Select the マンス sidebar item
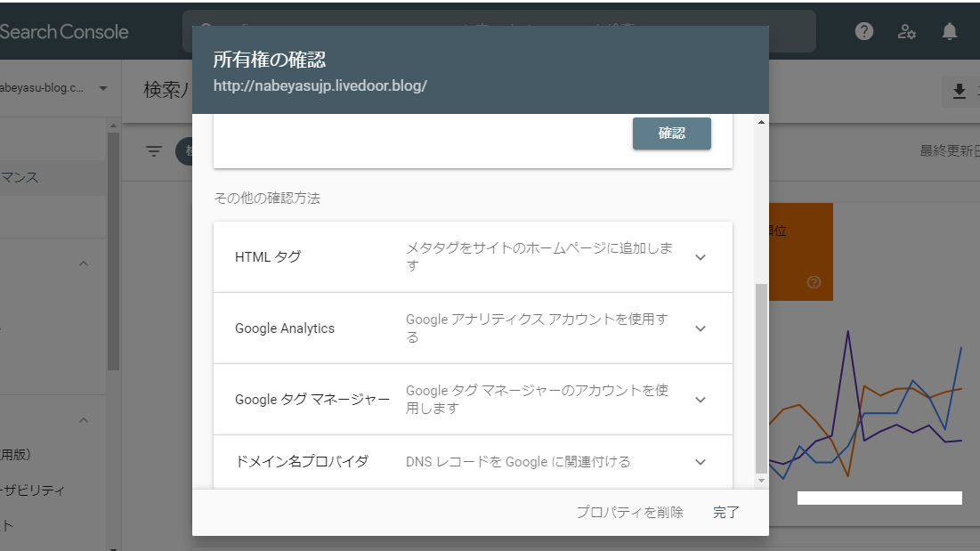The width and height of the screenshot is (980, 551). tap(20, 177)
